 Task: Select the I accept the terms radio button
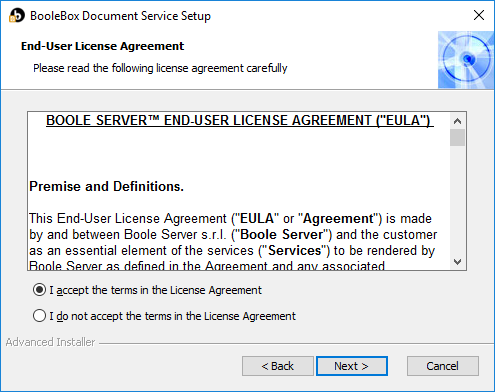[39, 290]
